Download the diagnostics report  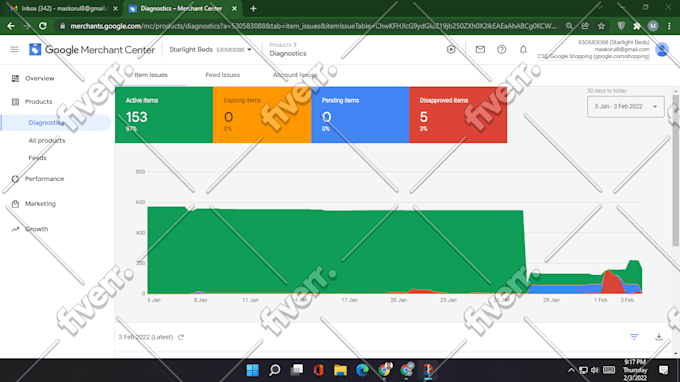coord(659,337)
